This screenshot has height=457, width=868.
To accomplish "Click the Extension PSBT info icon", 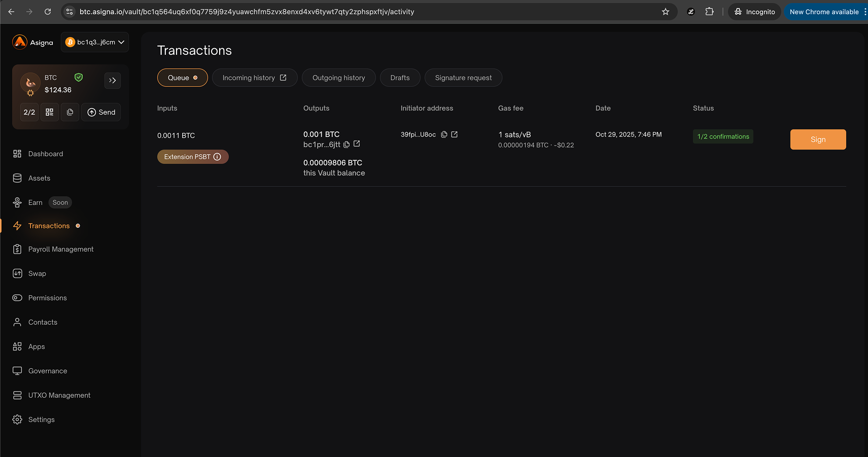I will click(217, 157).
